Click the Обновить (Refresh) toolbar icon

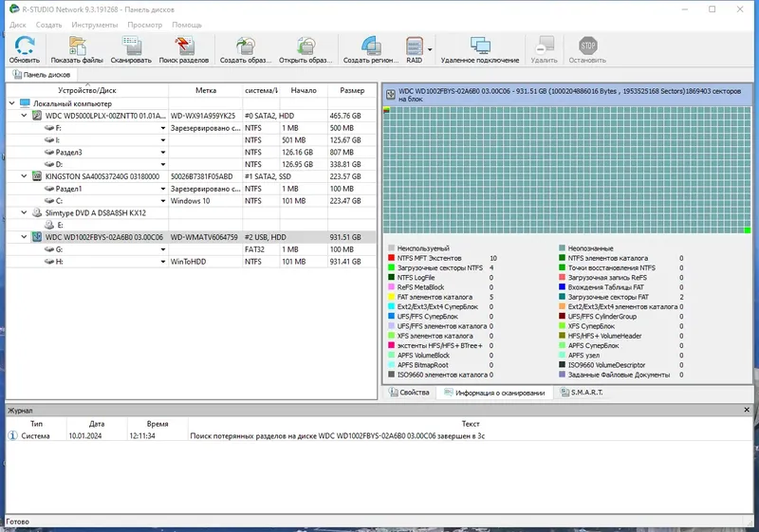(x=25, y=49)
